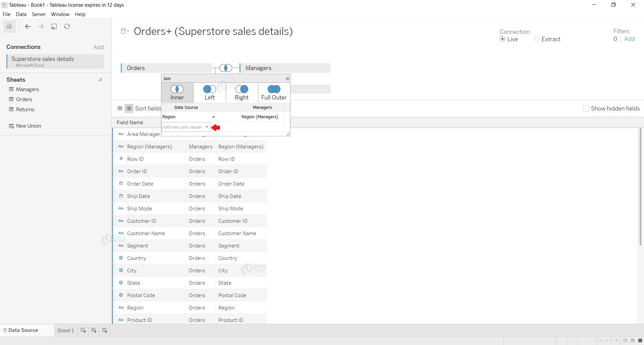This screenshot has height=345, width=644.
Task: Select the Extract connection radio button
Action: coord(537,39)
